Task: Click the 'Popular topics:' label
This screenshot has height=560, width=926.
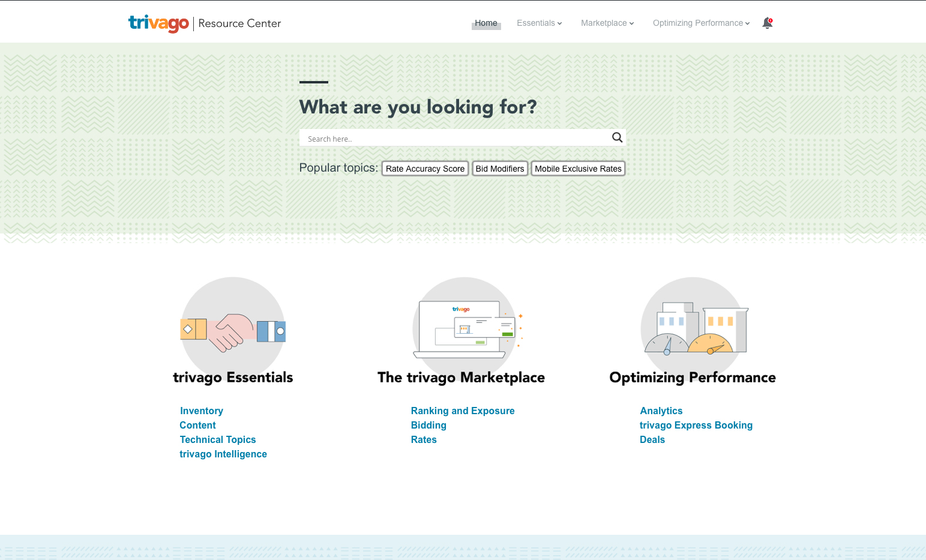Action: point(338,168)
